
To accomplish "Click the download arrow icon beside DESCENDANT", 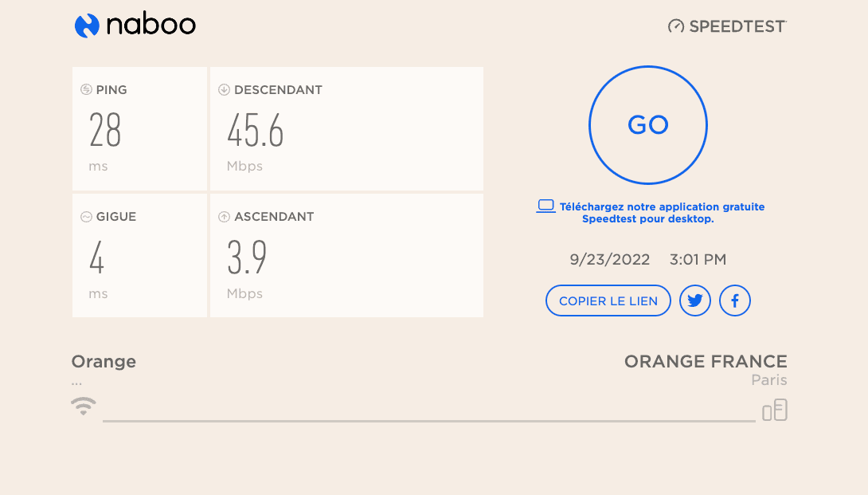I will pyautogui.click(x=224, y=90).
